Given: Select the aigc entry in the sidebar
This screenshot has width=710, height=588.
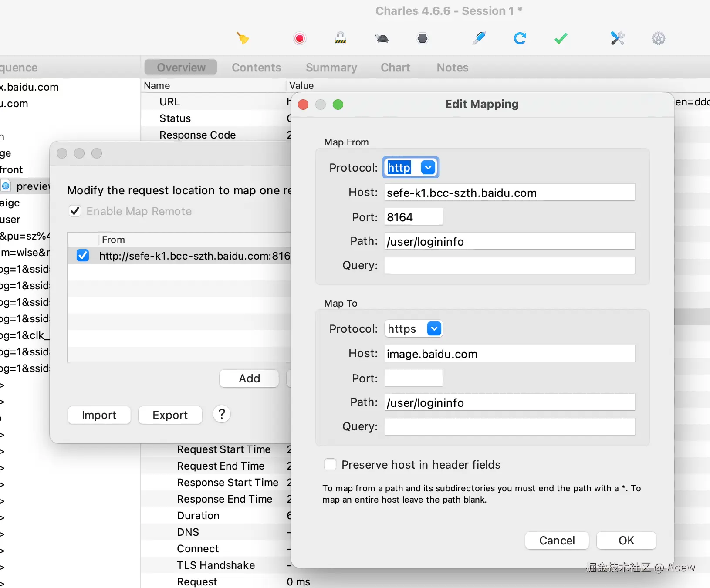Looking at the screenshot, I should [10, 203].
